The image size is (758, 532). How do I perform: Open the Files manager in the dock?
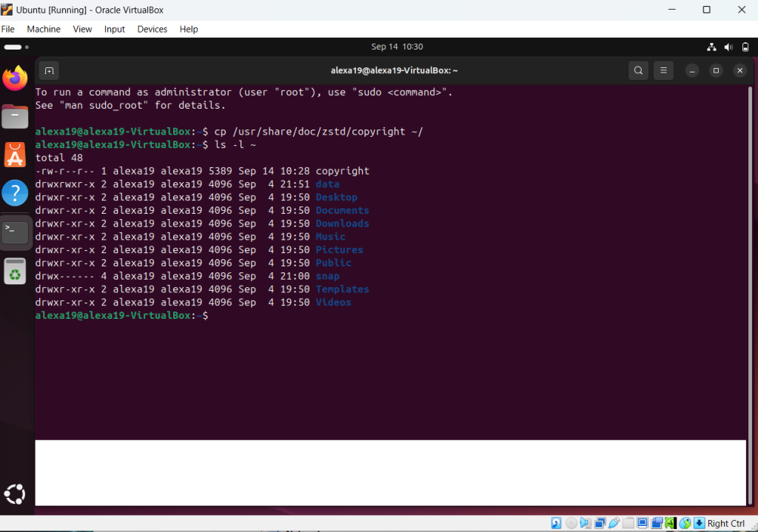point(15,116)
